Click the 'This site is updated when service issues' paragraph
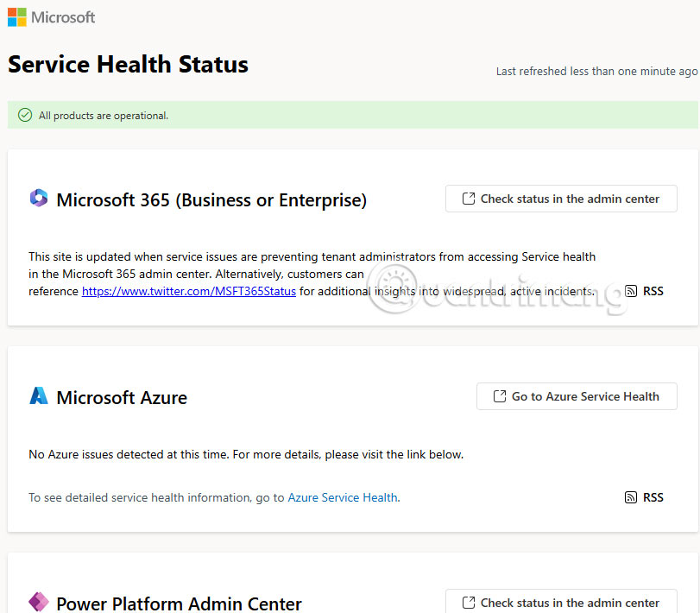Image resolution: width=700 pixels, height=613 pixels. (312, 274)
